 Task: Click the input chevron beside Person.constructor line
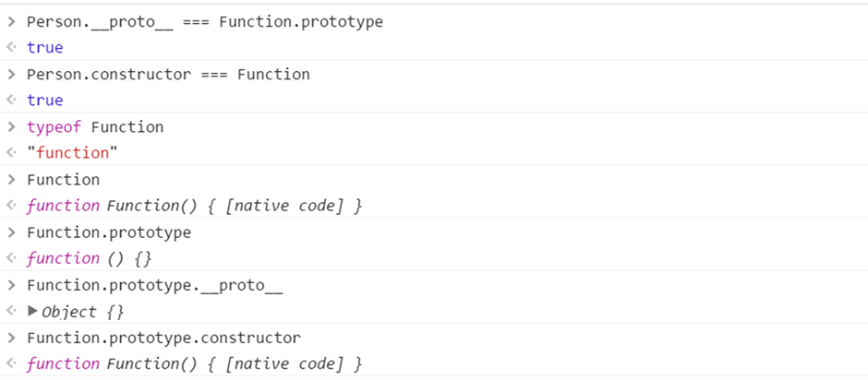[x=11, y=74]
